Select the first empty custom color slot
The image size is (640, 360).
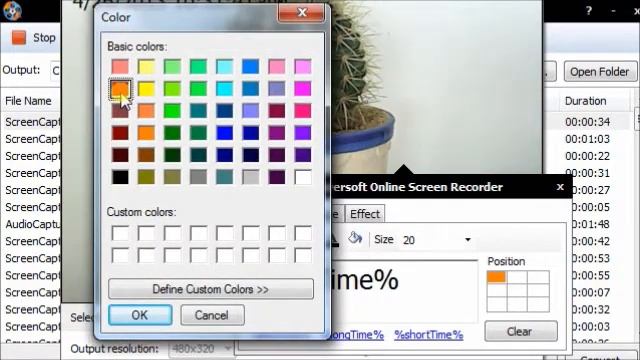tap(120, 233)
